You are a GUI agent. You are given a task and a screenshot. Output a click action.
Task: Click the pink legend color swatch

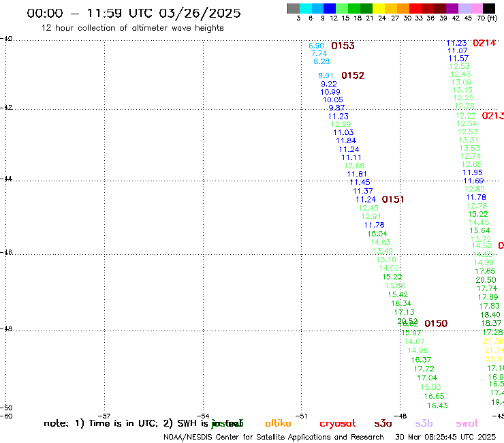[x=476, y=8]
